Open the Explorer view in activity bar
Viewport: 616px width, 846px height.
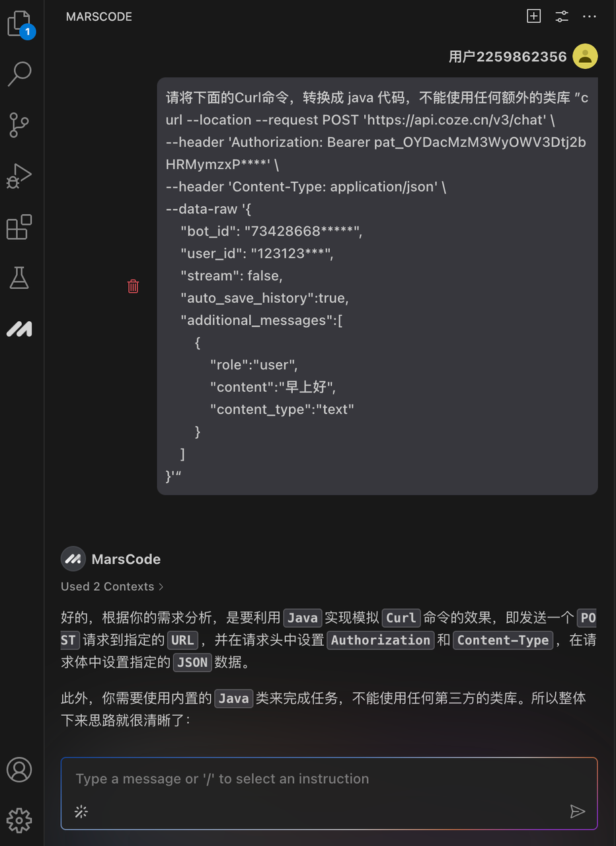(x=19, y=24)
